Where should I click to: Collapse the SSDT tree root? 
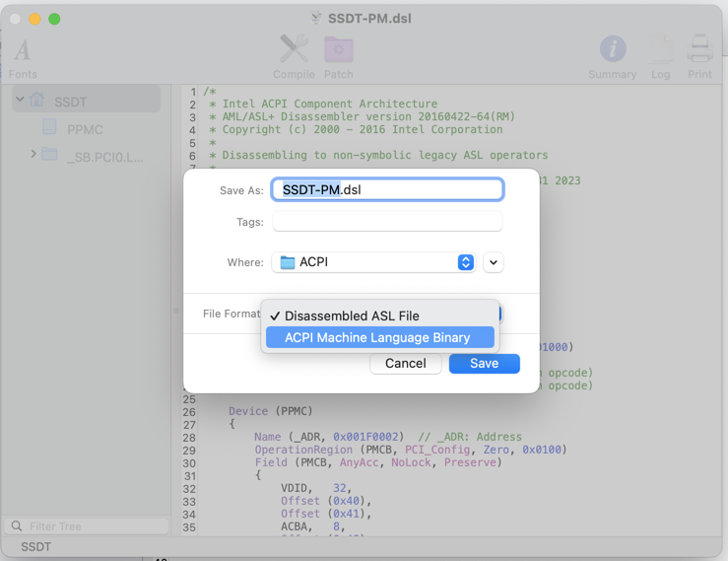20,99
